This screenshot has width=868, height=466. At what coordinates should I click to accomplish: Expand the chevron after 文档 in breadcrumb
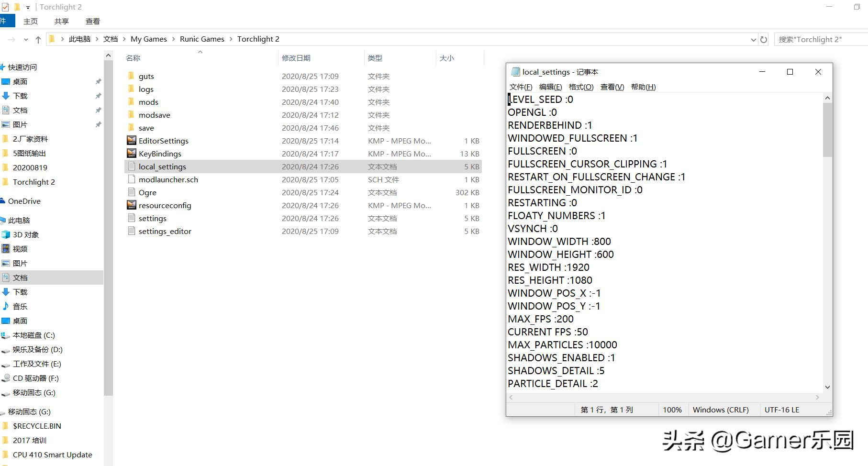124,39
